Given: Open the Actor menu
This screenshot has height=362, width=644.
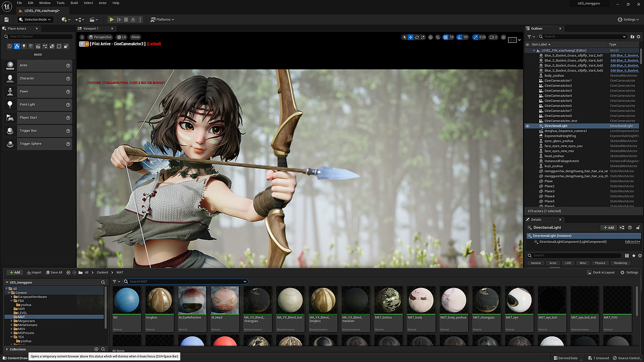Looking at the screenshot, I should 103,3.
